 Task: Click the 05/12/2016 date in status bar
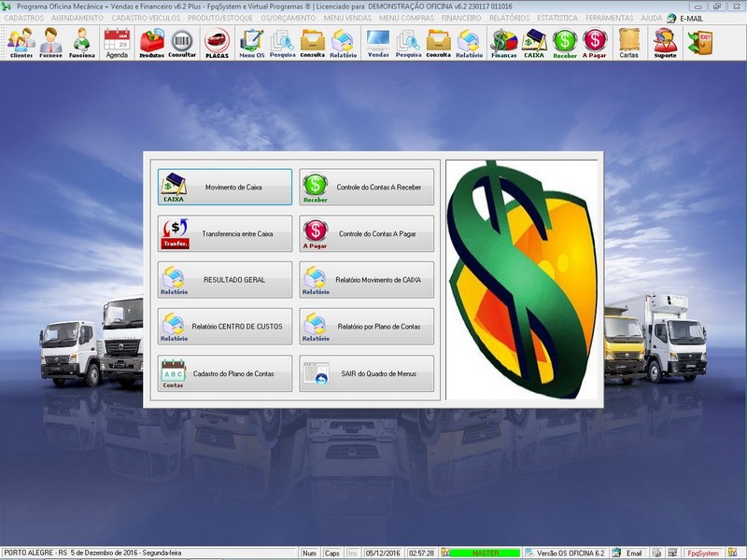(383, 553)
